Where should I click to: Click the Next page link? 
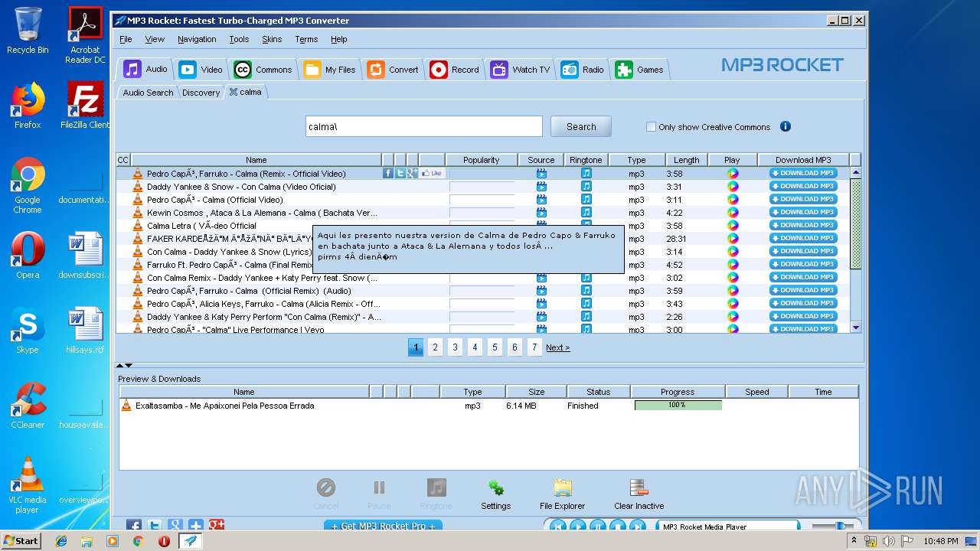tap(557, 347)
